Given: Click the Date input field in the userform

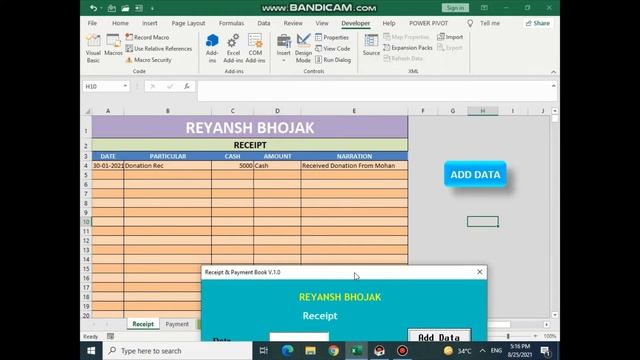Looking at the screenshot, I should pos(299,337).
